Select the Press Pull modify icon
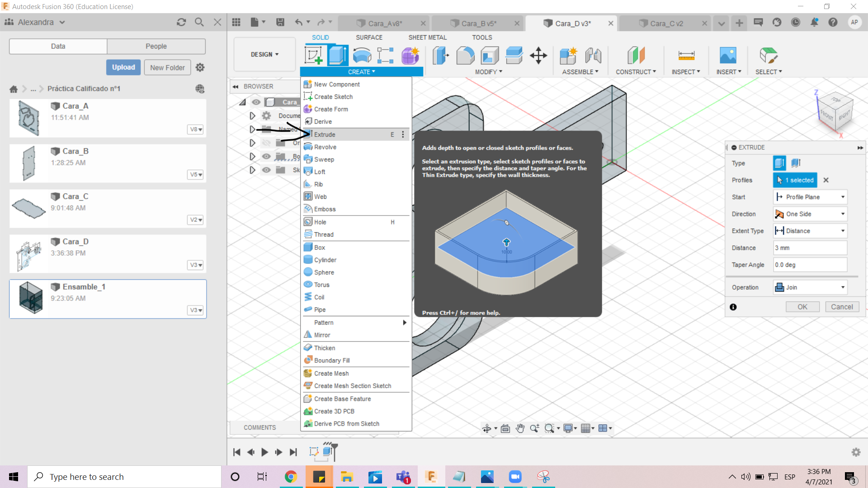Image resolution: width=868 pixels, height=488 pixels. 440,56
